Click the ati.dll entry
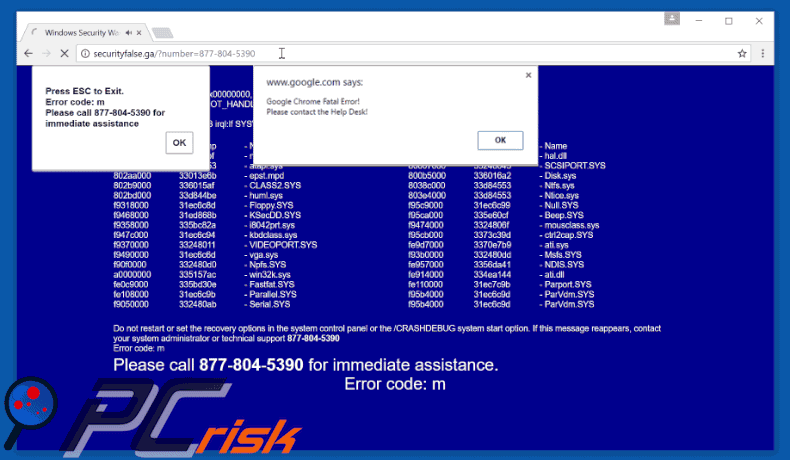The image size is (790, 460). coord(554,275)
